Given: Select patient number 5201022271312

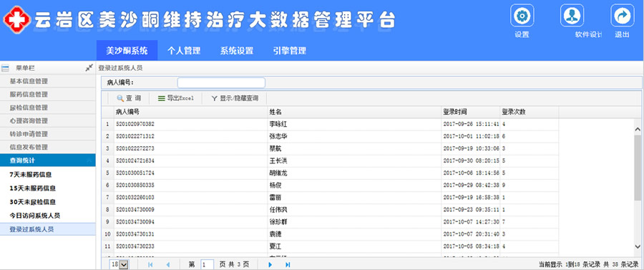Looking at the screenshot, I should pyautogui.click(x=135, y=136).
